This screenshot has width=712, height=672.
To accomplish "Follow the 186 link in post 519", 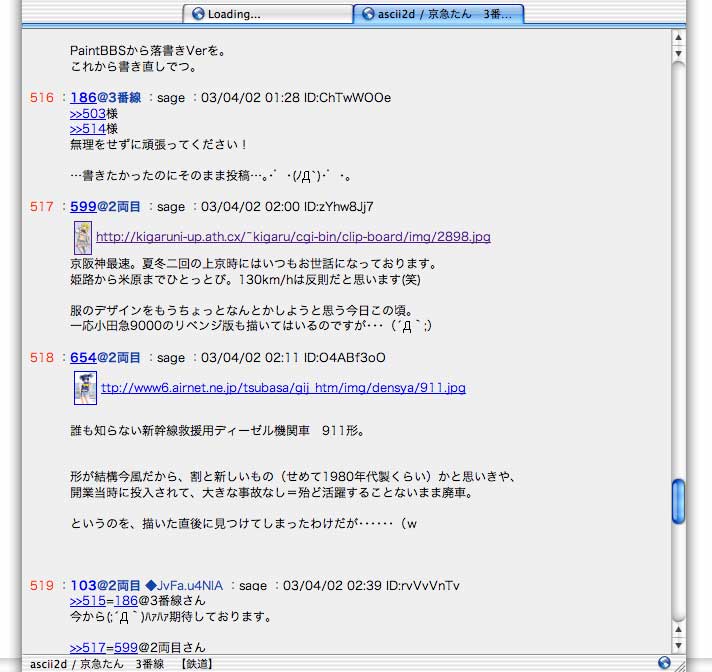I will point(126,601).
